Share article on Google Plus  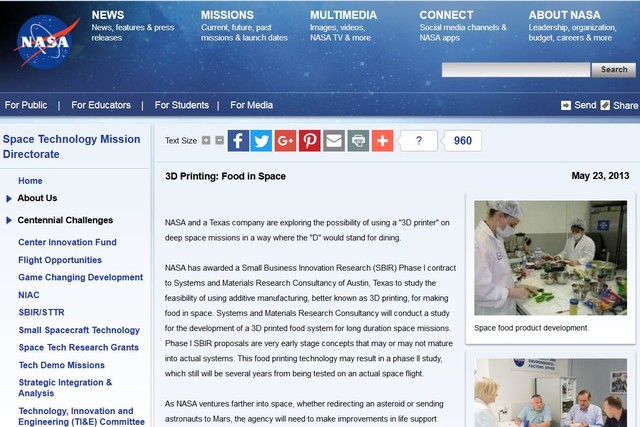pyautogui.click(x=285, y=141)
